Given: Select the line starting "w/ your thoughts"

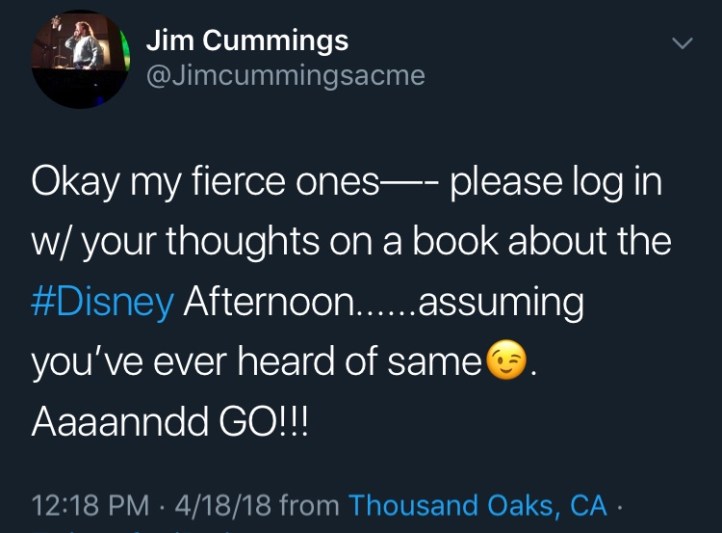Looking at the screenshot, I should tap(350, 243).
